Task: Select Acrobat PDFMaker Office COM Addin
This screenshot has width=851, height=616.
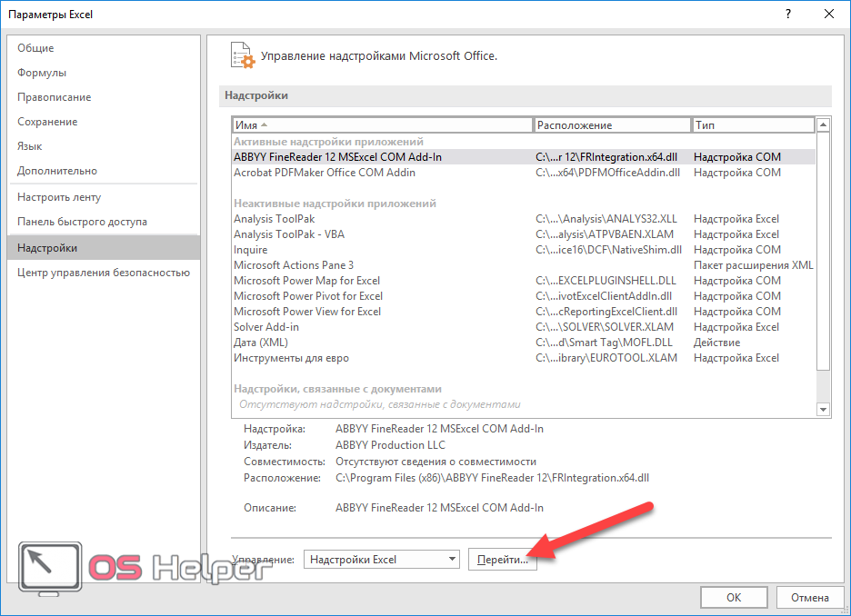Action: (x=324, y=173)
